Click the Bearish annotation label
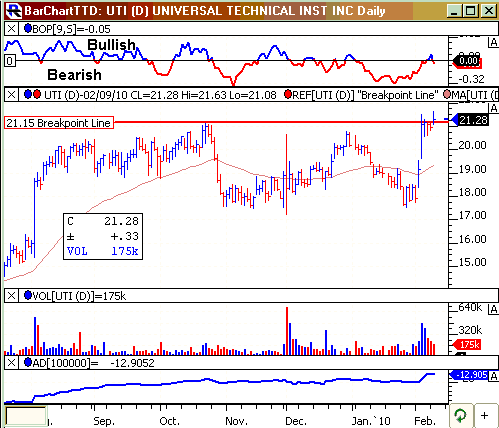 pos(74,75)
